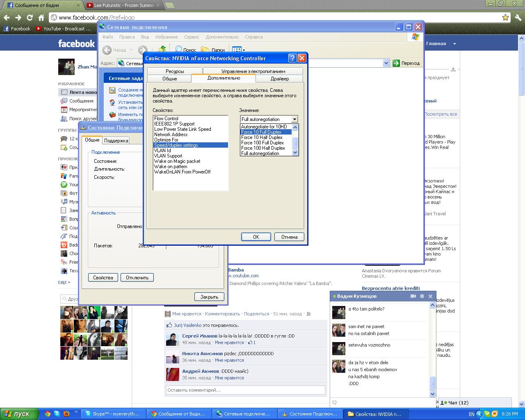Start video call in Вадим chat
Image resolution: width=525 pixels, height=420 pixels.
[413, 296]
